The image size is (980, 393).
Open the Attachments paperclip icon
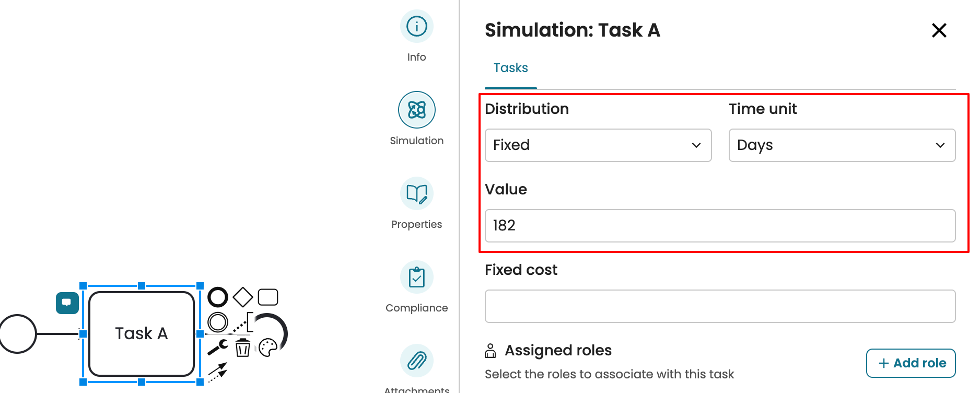416,361
